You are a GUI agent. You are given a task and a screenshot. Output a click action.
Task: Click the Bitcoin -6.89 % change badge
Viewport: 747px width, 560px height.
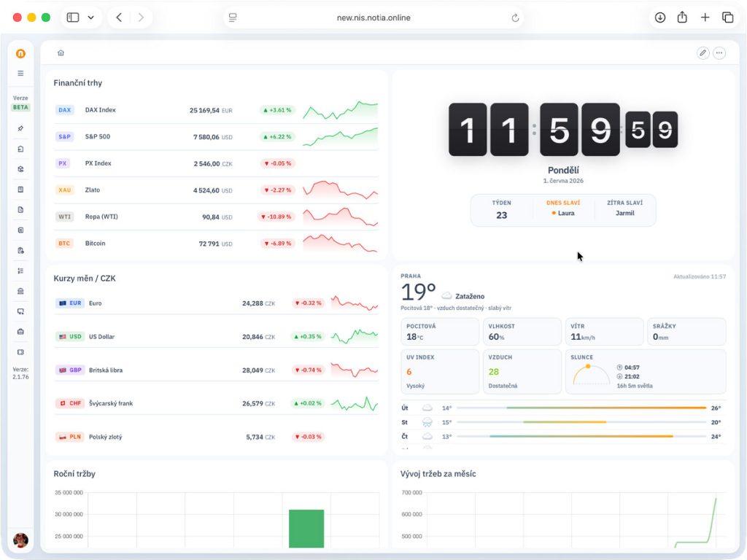(278, 244)
